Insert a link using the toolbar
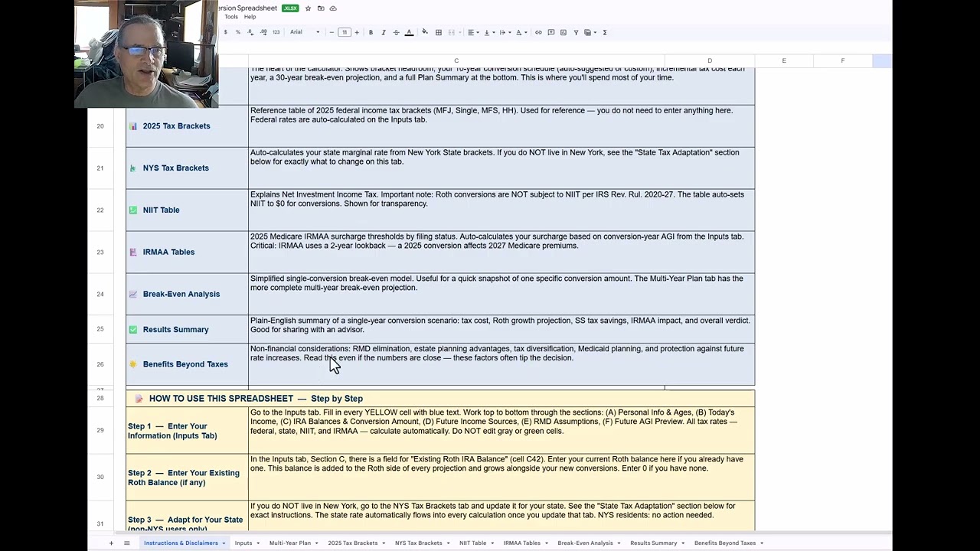This screenshot has width=980, height=551. click(x=538, y=32)
